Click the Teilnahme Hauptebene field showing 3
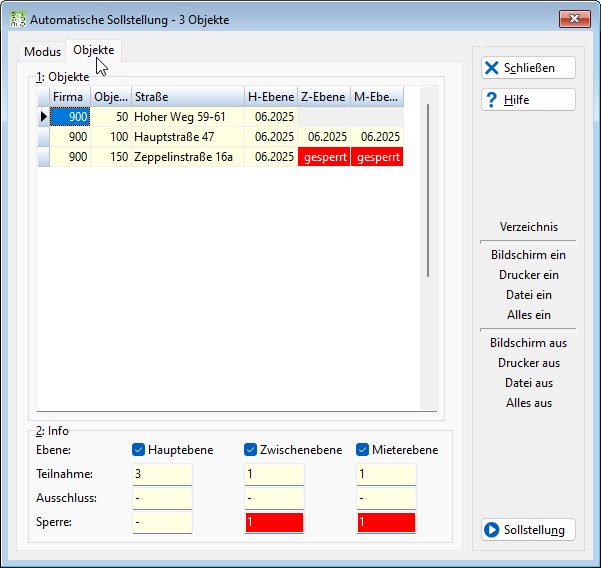Image resolution: width=601 pixels, height=568 pixels. pos(162,474)
